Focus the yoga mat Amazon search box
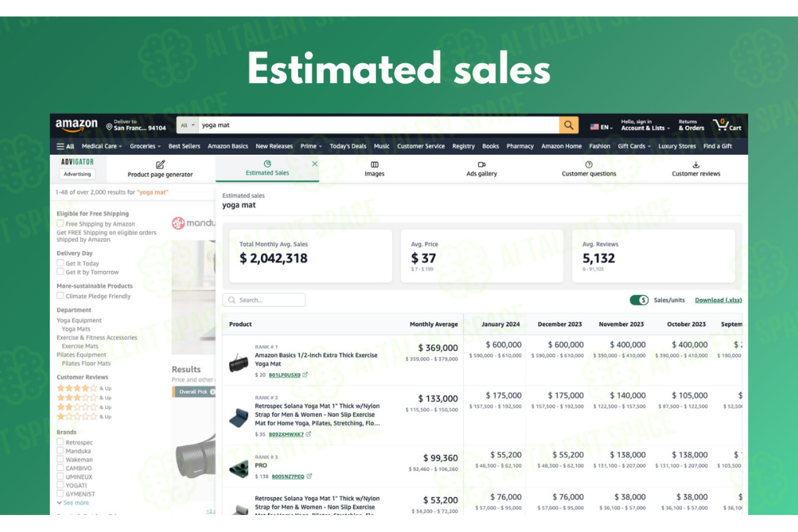 pyautogui.click(x=378, y=125)
